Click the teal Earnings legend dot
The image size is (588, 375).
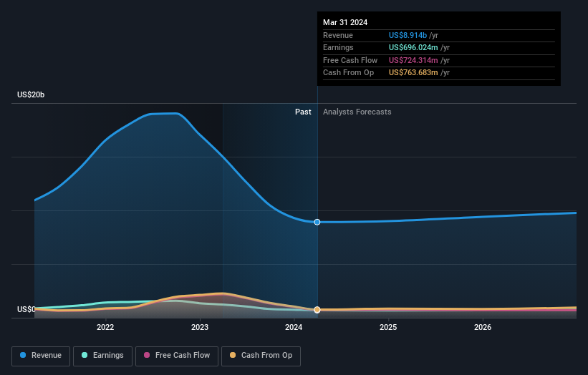85,355
